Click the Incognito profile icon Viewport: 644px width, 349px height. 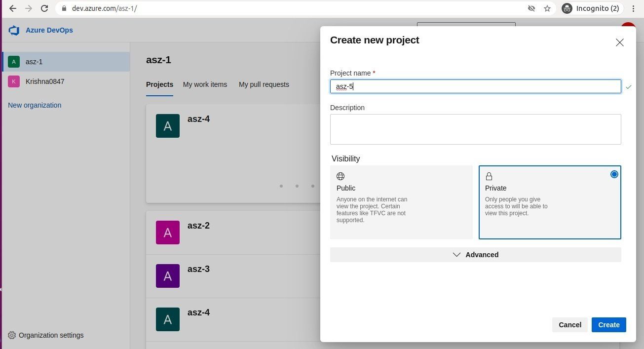568,8
